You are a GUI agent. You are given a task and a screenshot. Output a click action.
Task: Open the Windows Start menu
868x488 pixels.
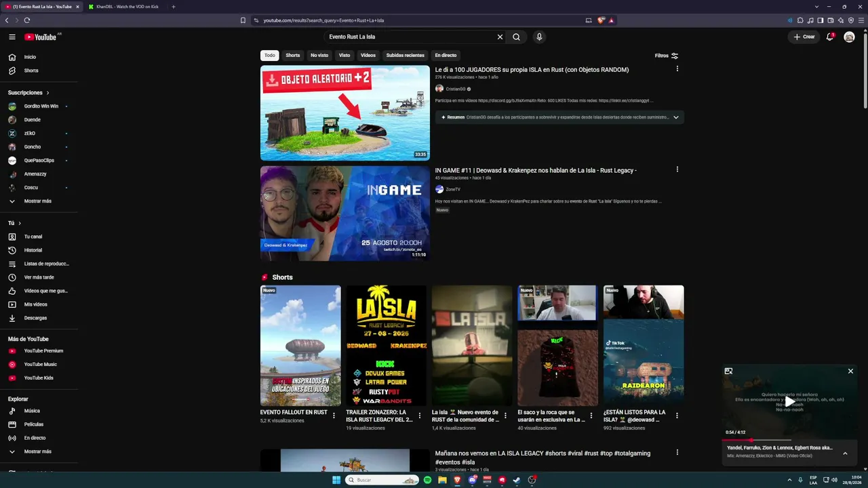[x=336, y=480]
